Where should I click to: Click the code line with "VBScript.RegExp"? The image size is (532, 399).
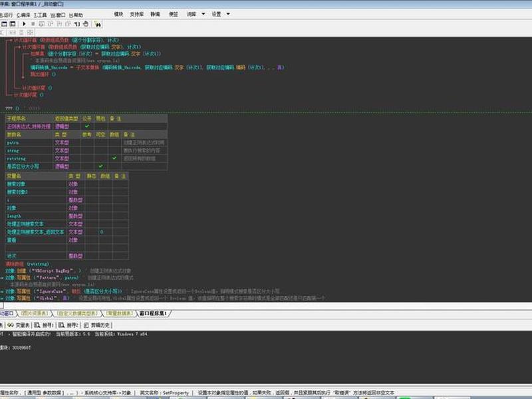(68, 271)
